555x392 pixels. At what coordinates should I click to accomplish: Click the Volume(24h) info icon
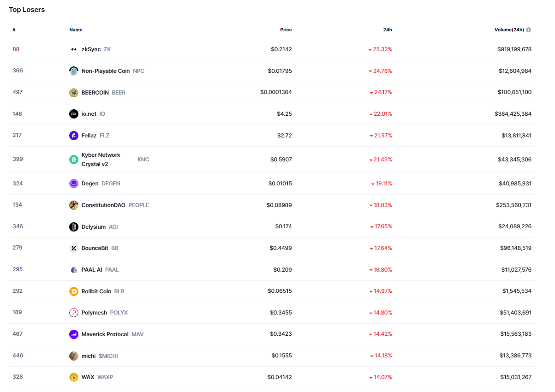529,30
